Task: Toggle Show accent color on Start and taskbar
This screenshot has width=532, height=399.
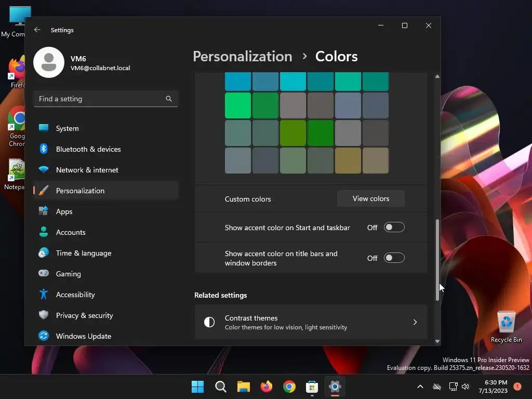Action: (394, 228)
